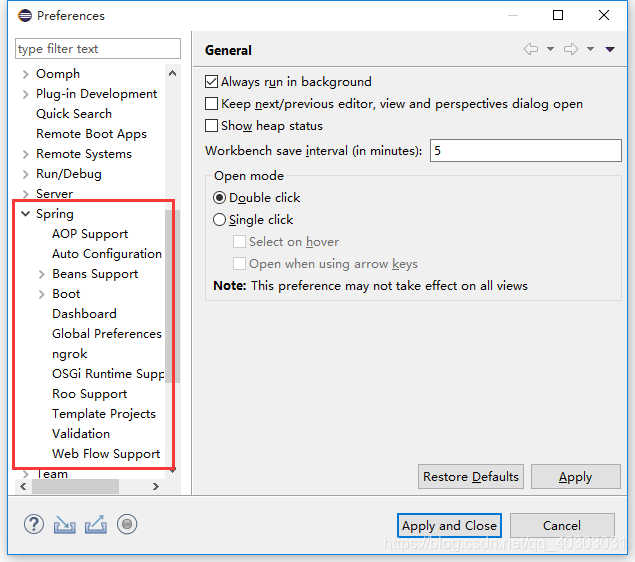Close the Preferences window
Image resolution: width=635 pixels, height=562 pixels.
pos(604,15)
